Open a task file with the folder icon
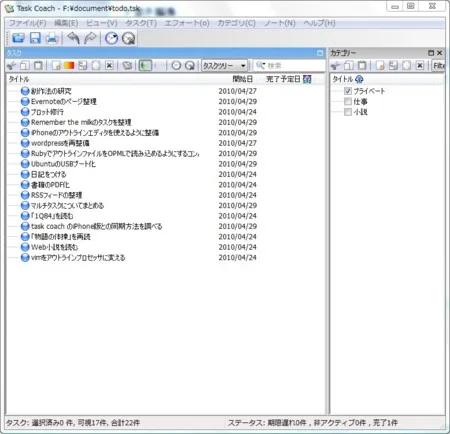Screen dimensions: 450x434 point(18,38)
